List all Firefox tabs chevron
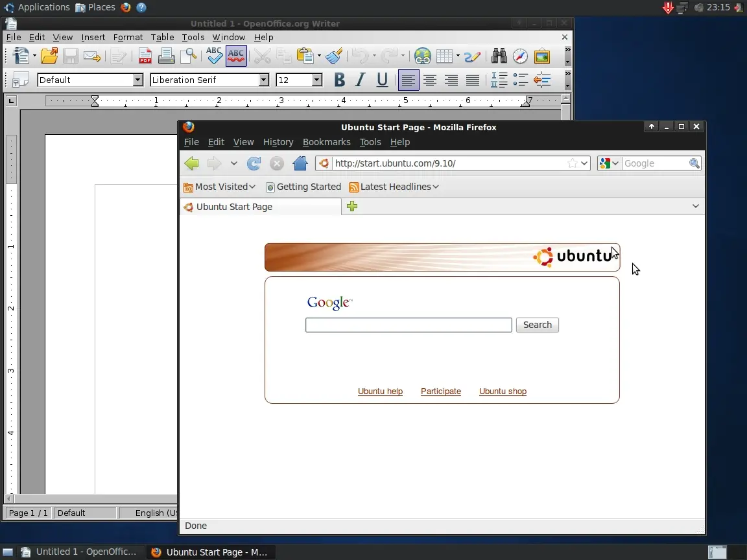The image size is (747, 560). (x=696, y=206)
